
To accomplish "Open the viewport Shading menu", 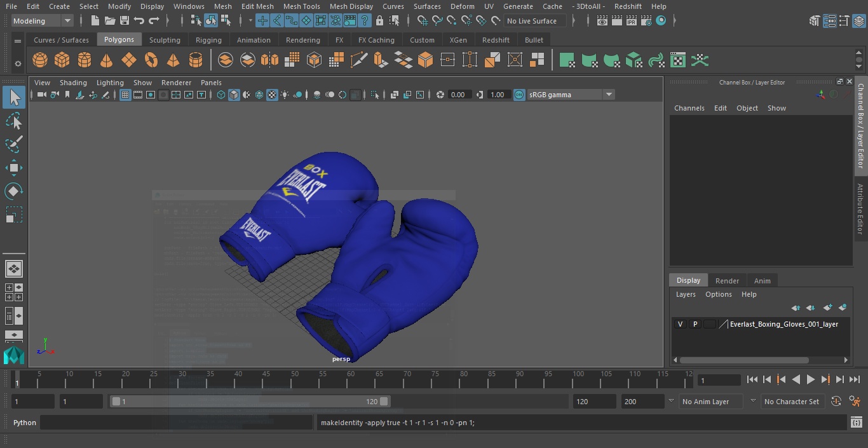I will click(73, 83).
